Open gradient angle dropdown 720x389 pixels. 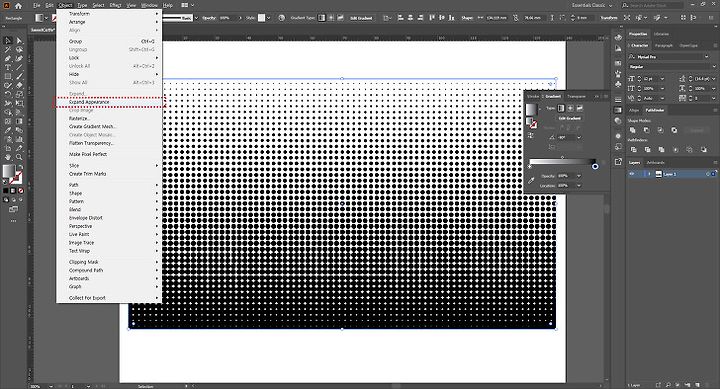point(579,137)
